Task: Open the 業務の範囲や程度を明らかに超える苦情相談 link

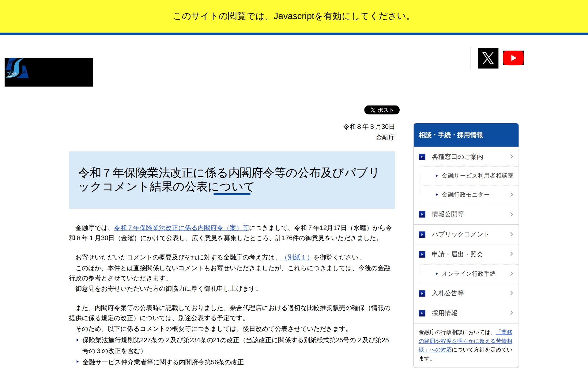Action: (x=465, y=341)
